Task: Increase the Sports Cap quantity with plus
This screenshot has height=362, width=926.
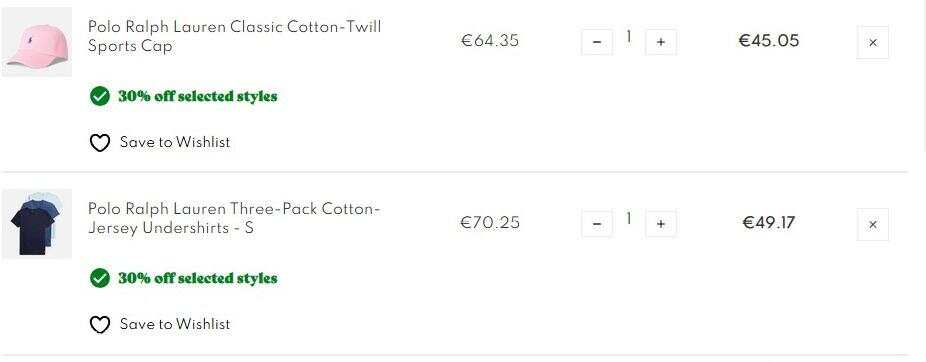Action: 661,43
